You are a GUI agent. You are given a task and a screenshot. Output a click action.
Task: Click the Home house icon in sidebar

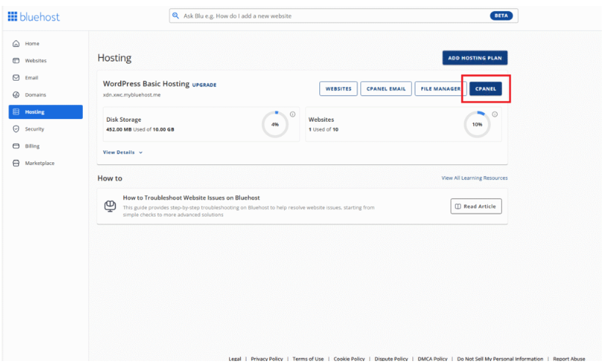(16, 43)
